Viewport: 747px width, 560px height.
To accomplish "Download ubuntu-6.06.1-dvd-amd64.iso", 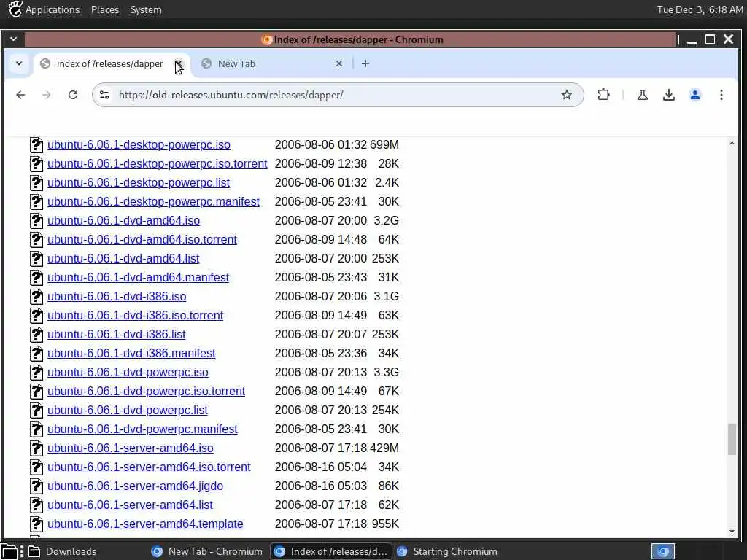I will click(123, 220).
